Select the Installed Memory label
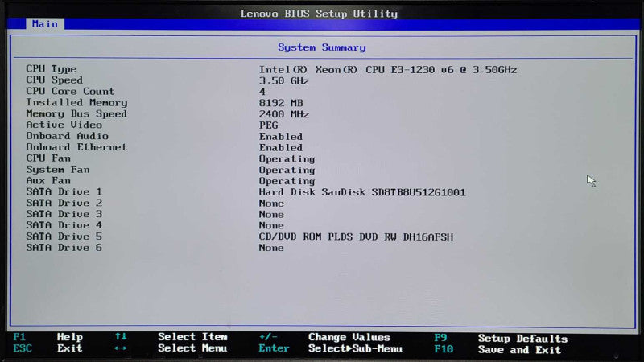Screen dimensions: 644x362 tap(76, 103)
